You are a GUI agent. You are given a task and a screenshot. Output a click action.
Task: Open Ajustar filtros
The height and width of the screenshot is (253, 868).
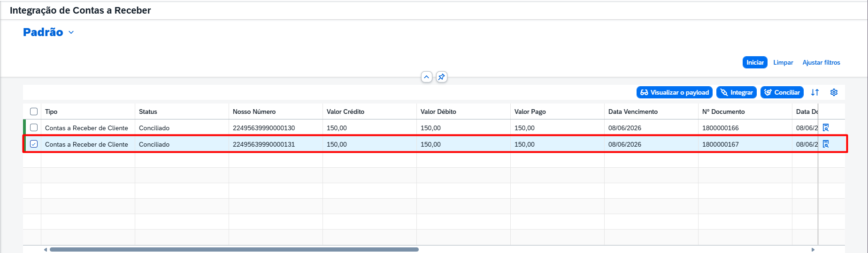point(821,62)
